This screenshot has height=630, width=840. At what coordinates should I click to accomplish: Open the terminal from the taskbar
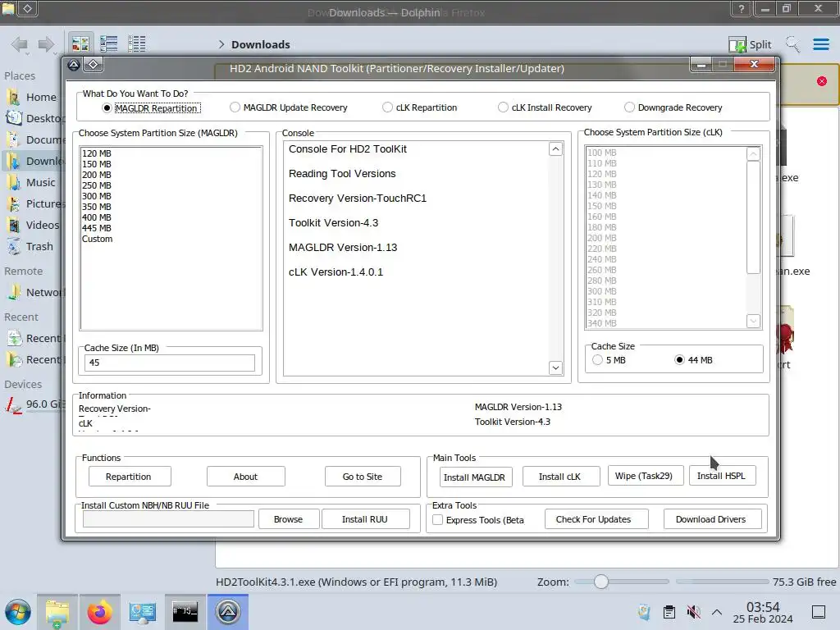[185, 612]
